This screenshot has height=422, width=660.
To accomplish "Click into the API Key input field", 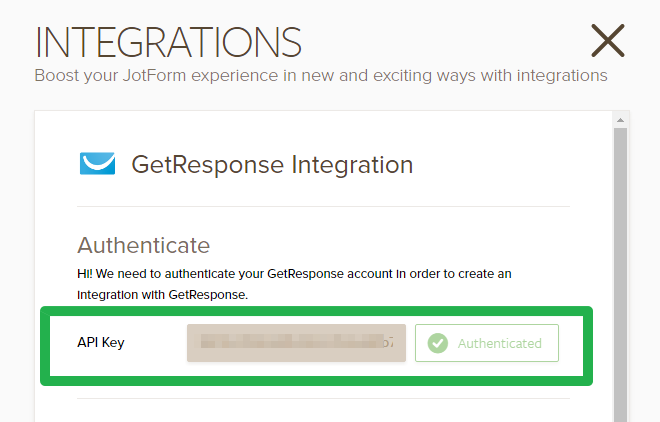I will [x=295, y=343].
